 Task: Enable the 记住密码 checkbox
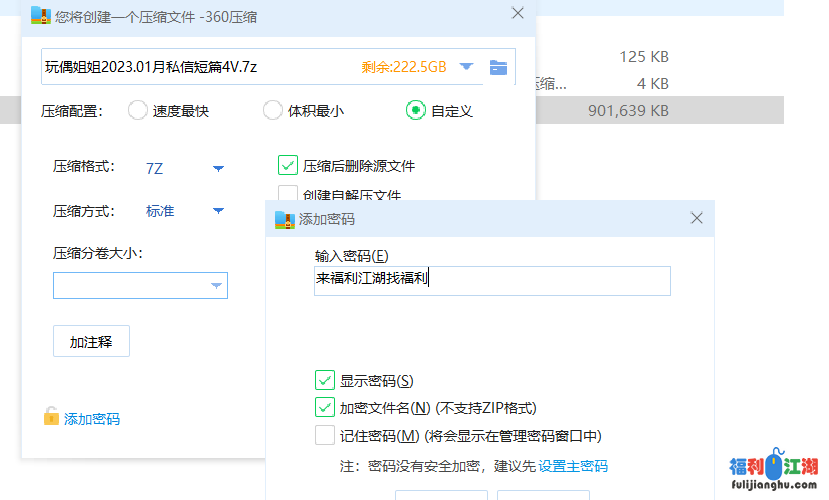325,436
